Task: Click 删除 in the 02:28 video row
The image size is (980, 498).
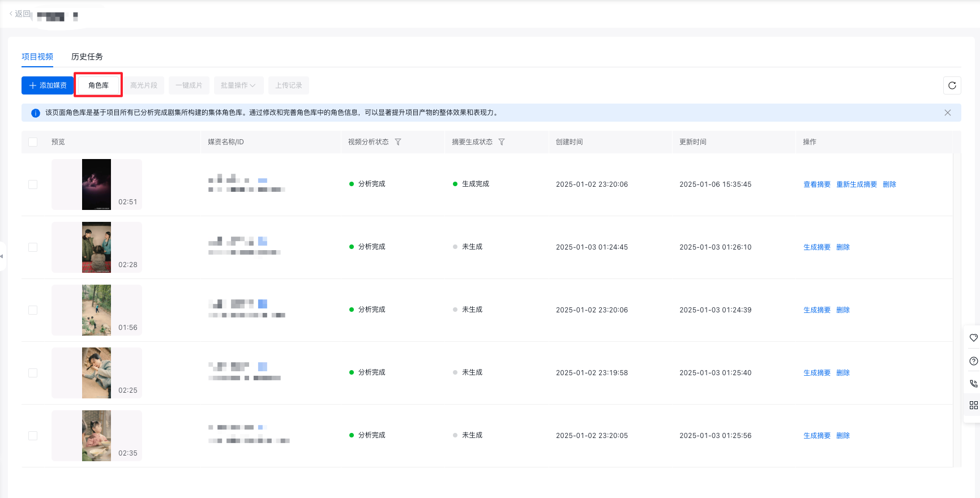Action: coord(843,247)
